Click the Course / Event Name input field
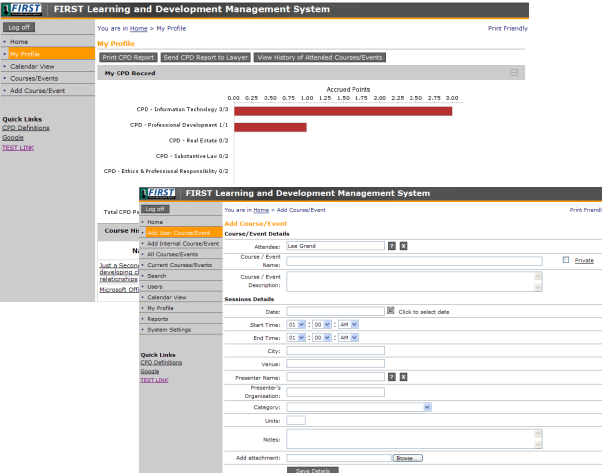The height and width of the screenshot is (473, 602). 414,261
